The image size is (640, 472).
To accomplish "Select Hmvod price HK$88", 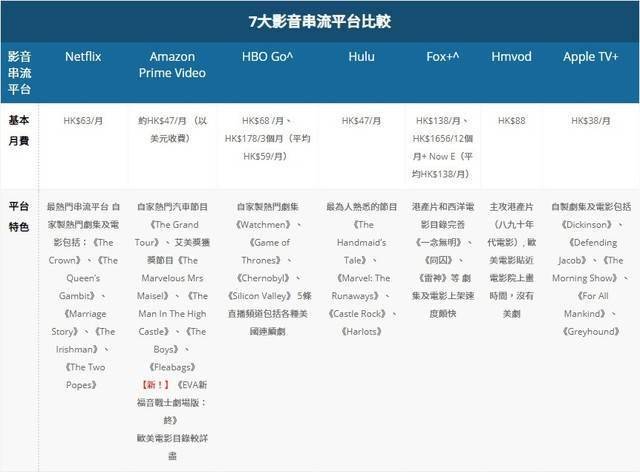I will coord(511,121).
